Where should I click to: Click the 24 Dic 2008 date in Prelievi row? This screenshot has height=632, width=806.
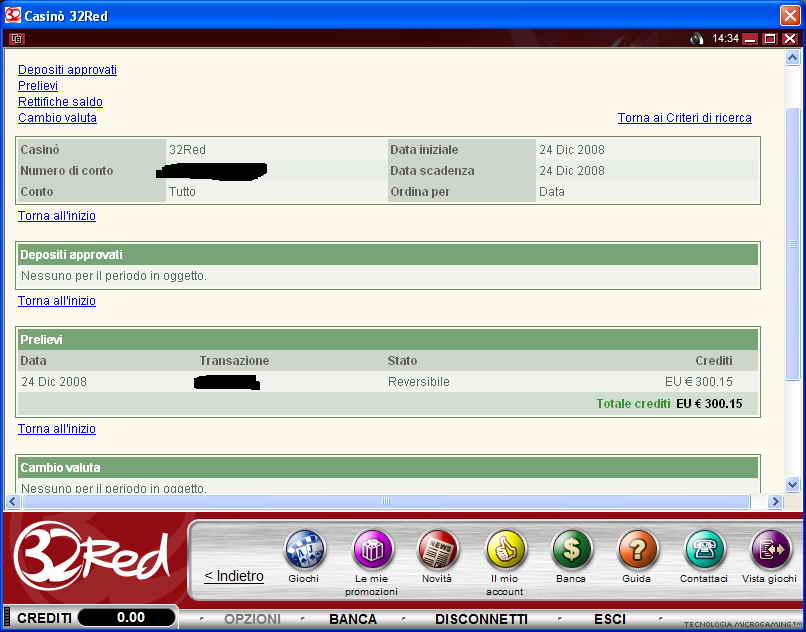[54, 382]
